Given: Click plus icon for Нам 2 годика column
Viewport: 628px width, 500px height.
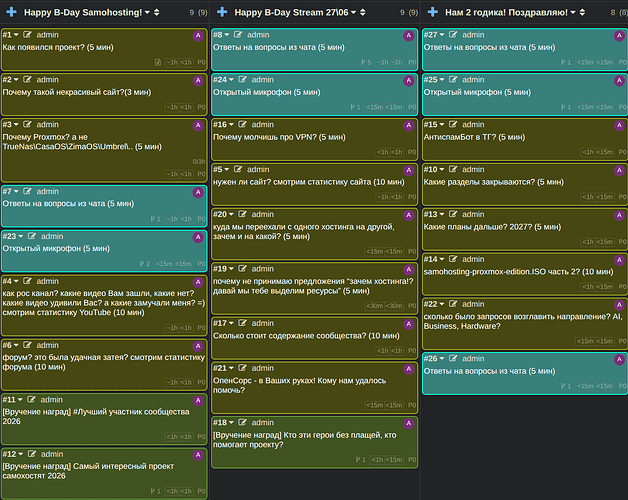Looking at the screenshot, I should point(433,12).
